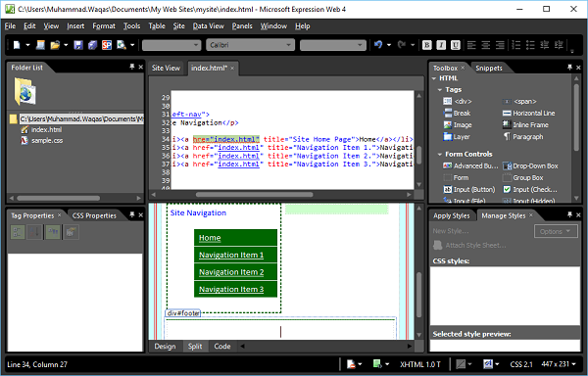Switch to Code view button

point(222,347)
